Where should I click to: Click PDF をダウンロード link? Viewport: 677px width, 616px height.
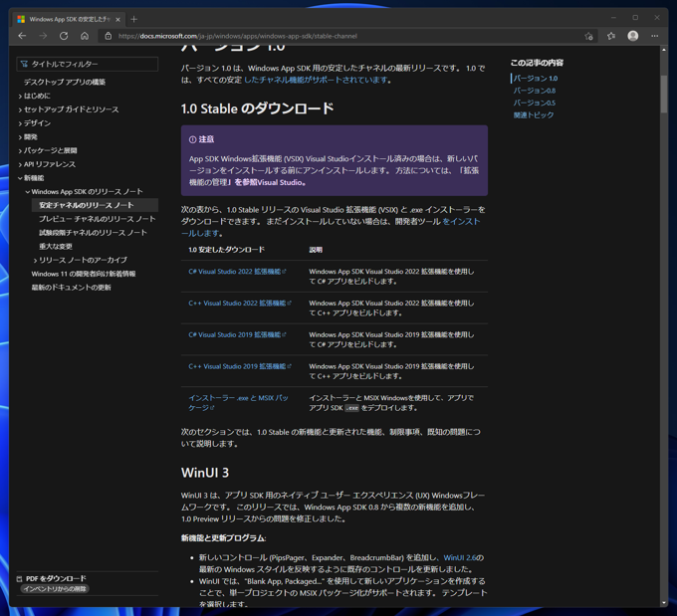pyautogui.click(x=56, y=578)
